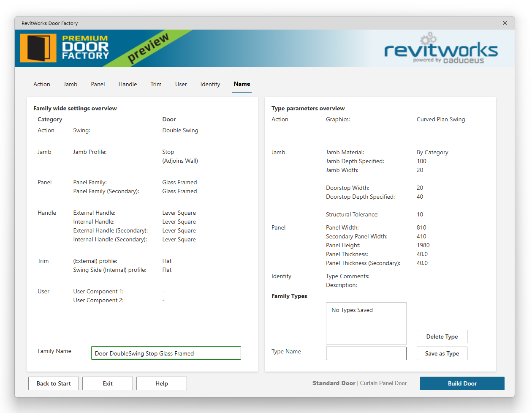Click Back to Start button

pos(54,383)
